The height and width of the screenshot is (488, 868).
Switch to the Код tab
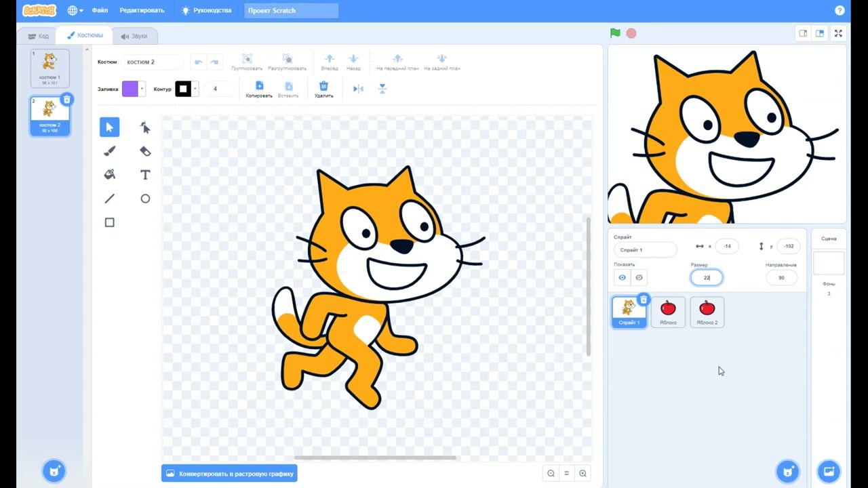point(37,36)
